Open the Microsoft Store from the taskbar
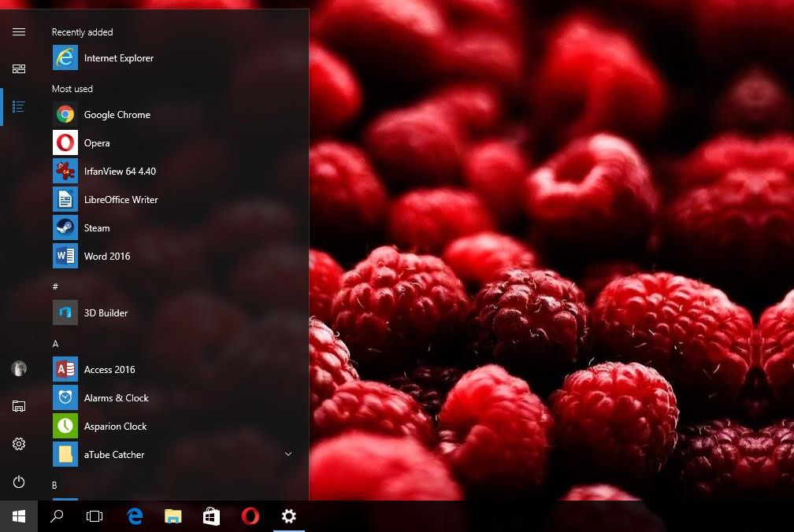794x532 pixels. [x=211, y=516]
